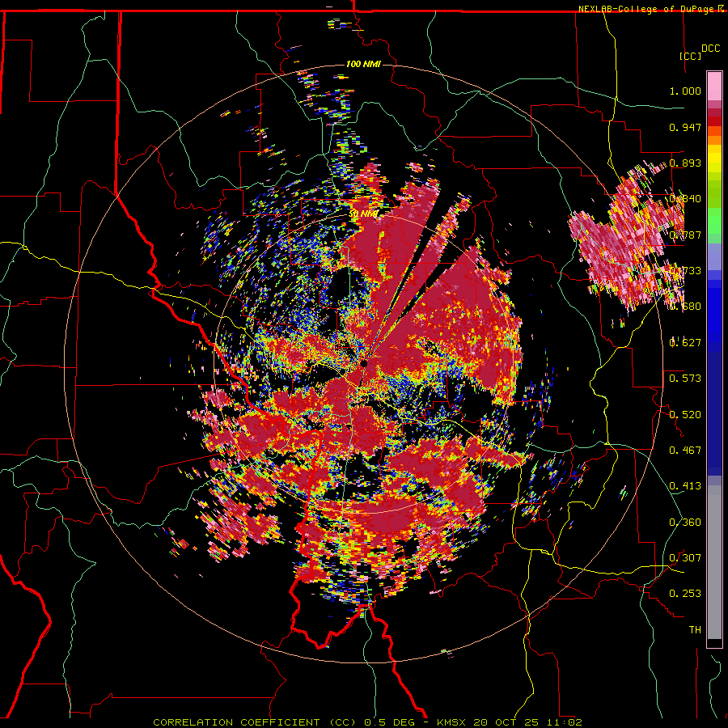Click the 100 NMI range ring label
Screen dimensions: 728x728
(363, 64)
